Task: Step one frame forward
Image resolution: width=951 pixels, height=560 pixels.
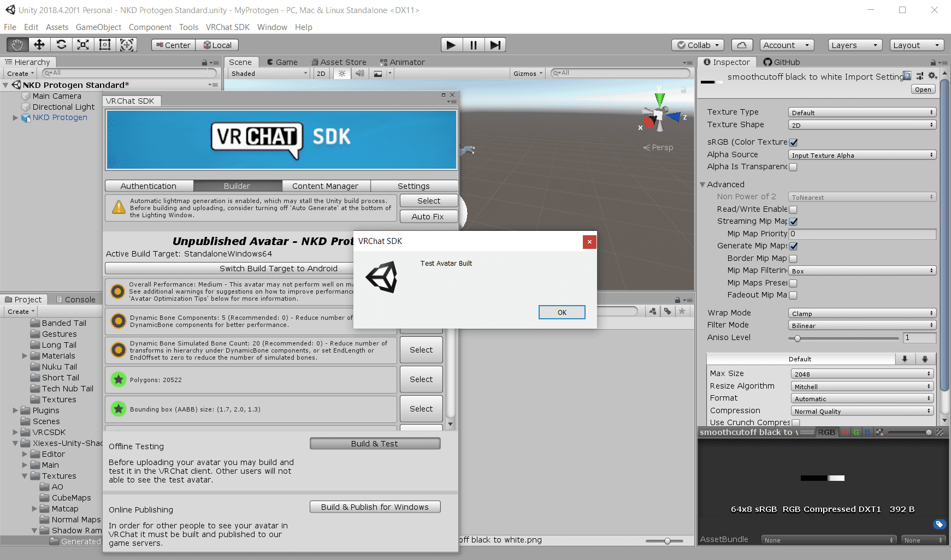Action: click(495, 45)
